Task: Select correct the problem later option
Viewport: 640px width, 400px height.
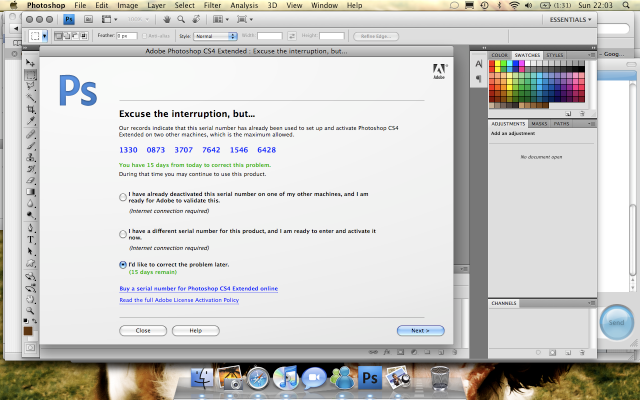Action: coord(122,264)
